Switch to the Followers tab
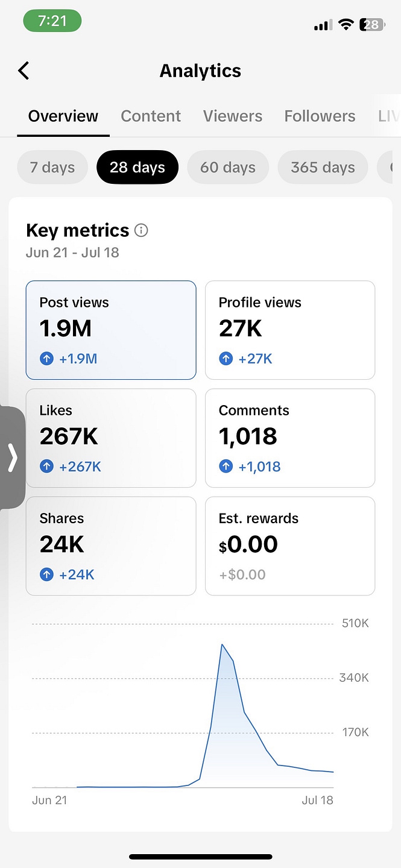This screenshot has height=868, width=401. tap(320, 116)
